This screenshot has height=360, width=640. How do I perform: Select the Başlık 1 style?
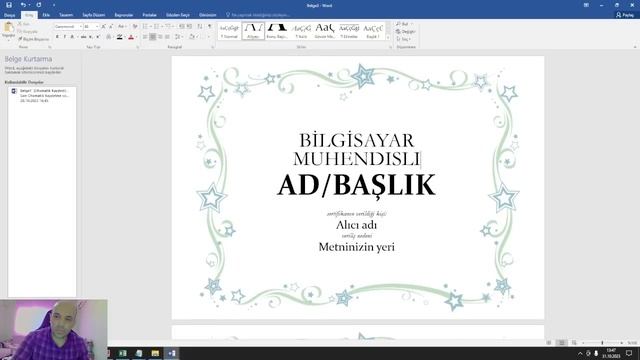[x=373, y=31]
